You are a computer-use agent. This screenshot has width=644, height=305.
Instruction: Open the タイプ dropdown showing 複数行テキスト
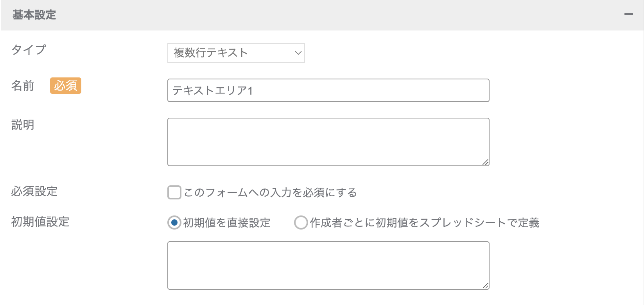(236, 53)
